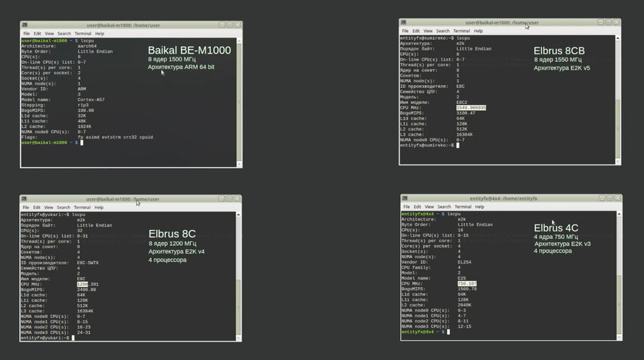Close the Baikal BE-M1000 terminal window

point(238,25)
